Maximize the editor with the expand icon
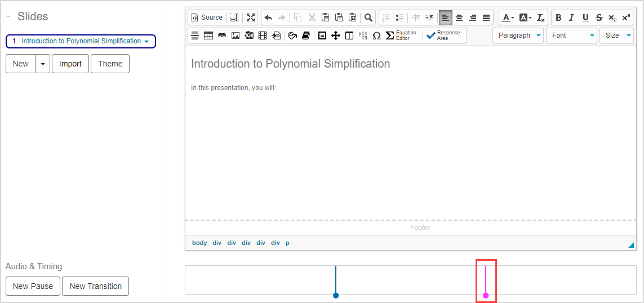This screenshot has height=303, width=644. click(x=251, y=17)
